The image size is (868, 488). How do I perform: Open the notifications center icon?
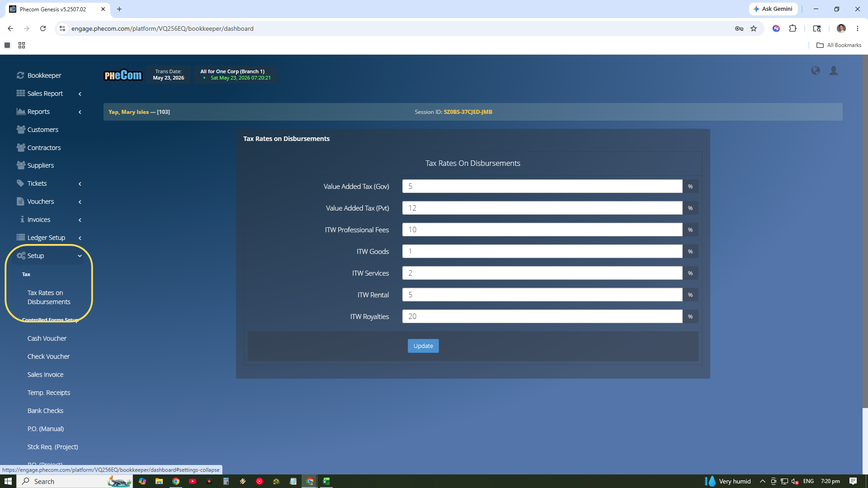point(853,481)
